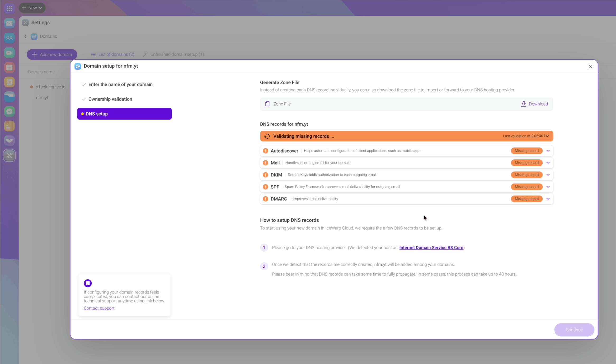The height and width of the screenshot is (364, 616).
Task: Open the video conference sidebar icon
Action: [x=9, y=53]
